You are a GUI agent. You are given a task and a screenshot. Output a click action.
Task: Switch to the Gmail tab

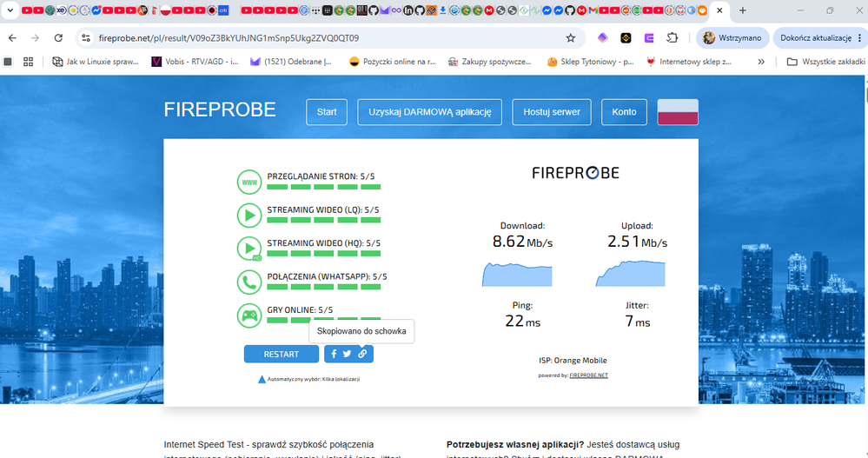pos(593,10)
